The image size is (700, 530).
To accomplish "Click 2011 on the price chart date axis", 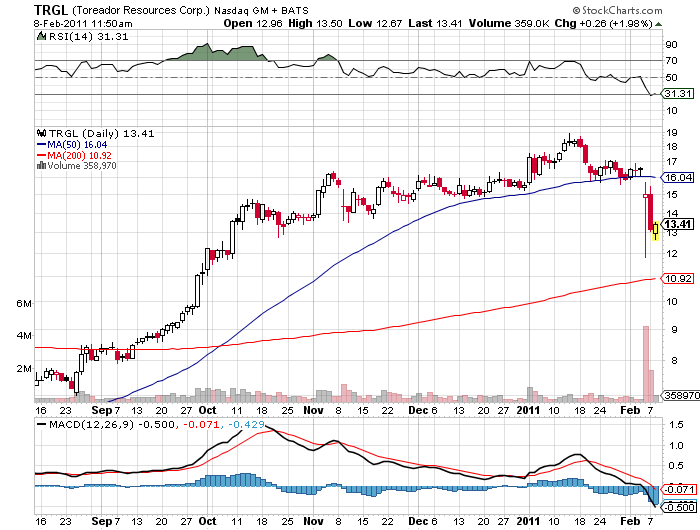I will 528,410.
